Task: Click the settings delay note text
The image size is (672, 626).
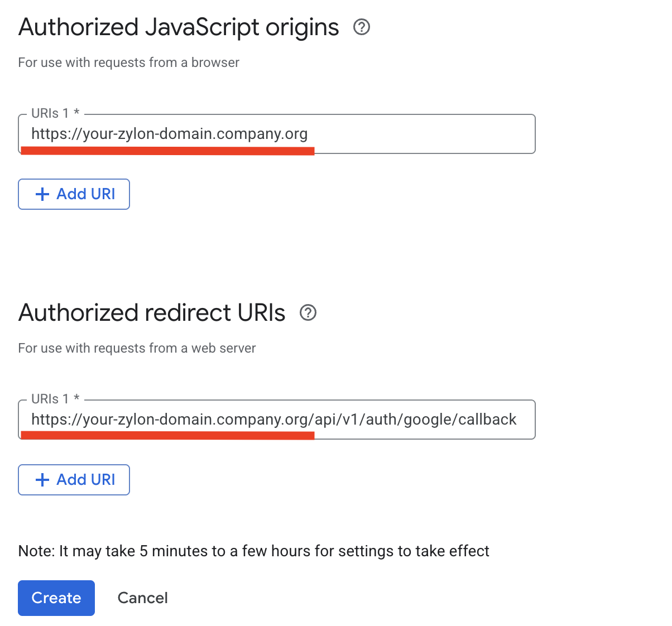Action: [x=253, y=551]
